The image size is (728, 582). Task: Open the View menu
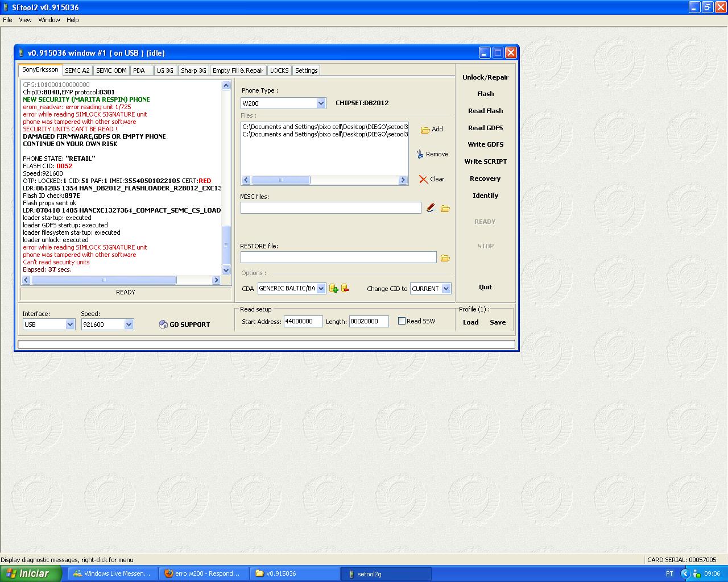25,20
